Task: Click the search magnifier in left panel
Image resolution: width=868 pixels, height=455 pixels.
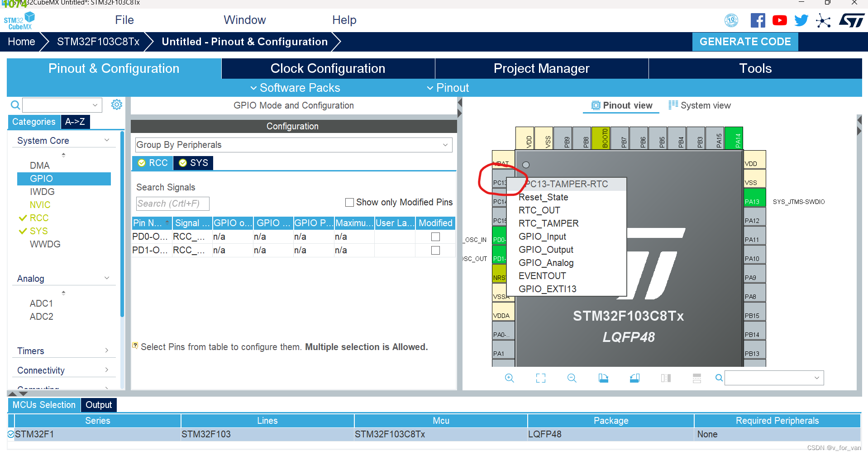Action: pyautogui.click(x=15, y=105)
